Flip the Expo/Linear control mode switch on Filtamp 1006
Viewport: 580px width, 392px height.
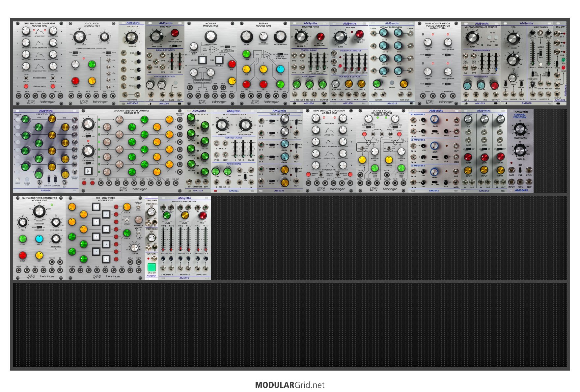(x=280, y=54)
